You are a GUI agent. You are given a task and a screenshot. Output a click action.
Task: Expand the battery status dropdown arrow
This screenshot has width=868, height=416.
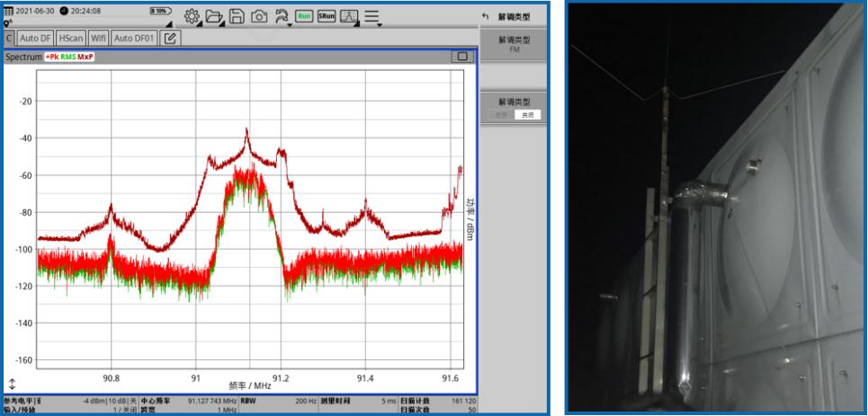pos(168,22)
